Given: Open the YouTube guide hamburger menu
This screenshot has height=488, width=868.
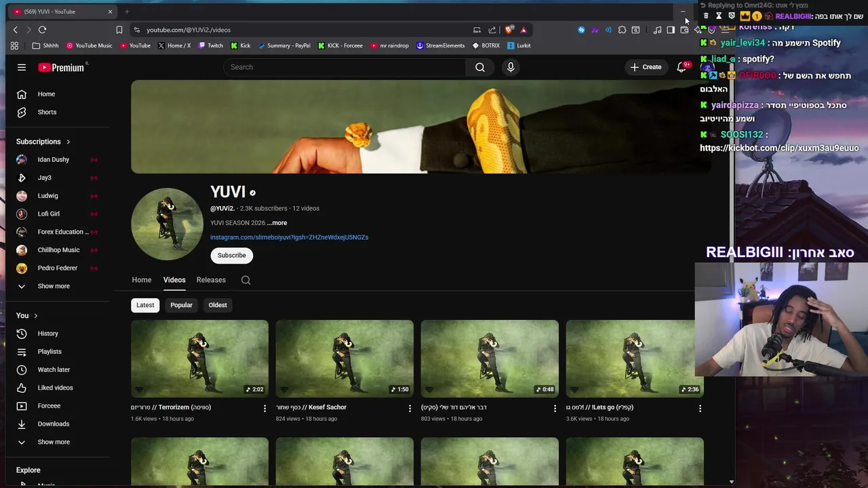Looking at the screenshot, I should point(22,67).
